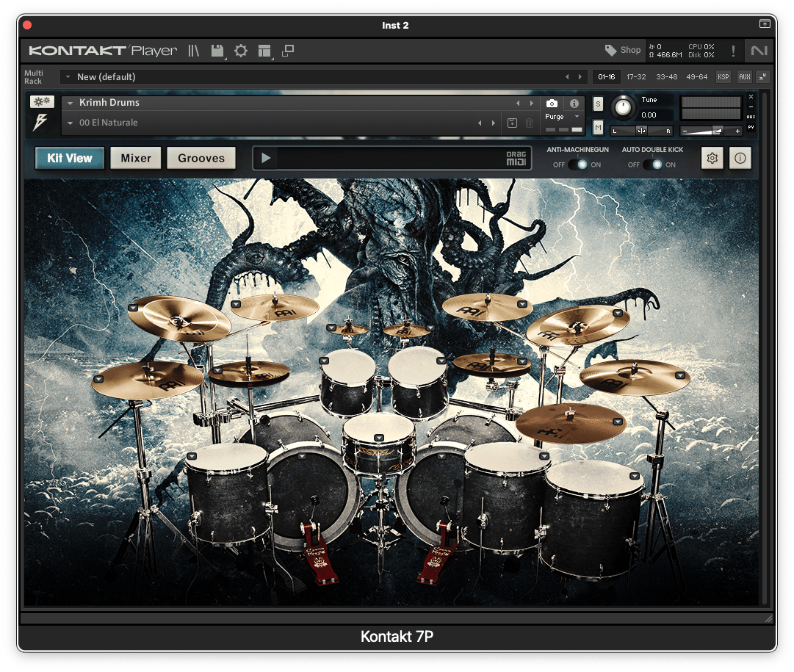Mute the instrument with M button
This screenshot has width=794, height=672.
598,127
